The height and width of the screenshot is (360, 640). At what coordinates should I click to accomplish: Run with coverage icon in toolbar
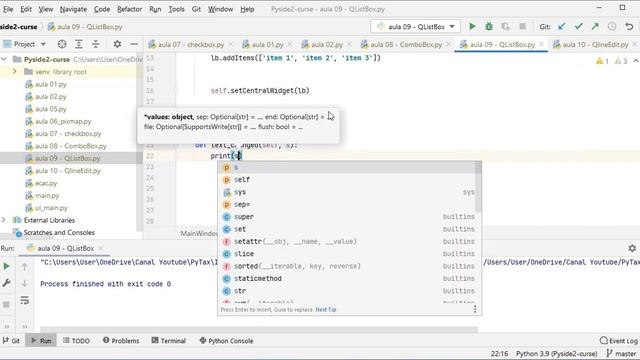tap(505, 27)
